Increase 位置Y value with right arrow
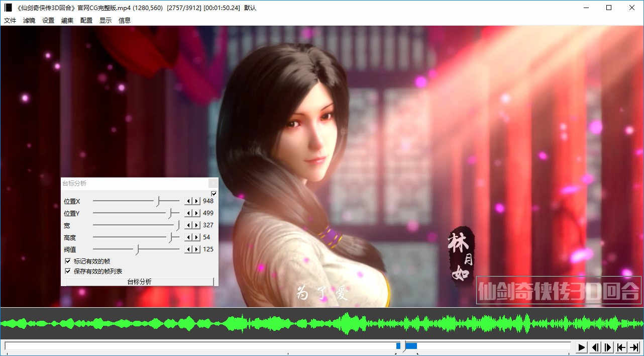 (196, 213)
